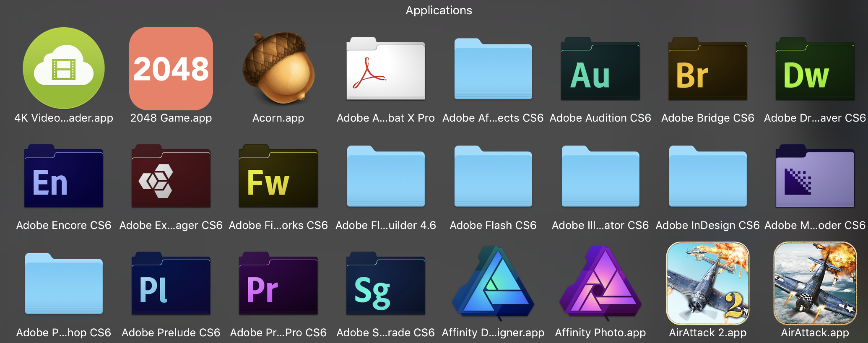Click the '2048 Game.app' file name
Viewport: 868px width, 343px height.
click(x=171, y=118)
